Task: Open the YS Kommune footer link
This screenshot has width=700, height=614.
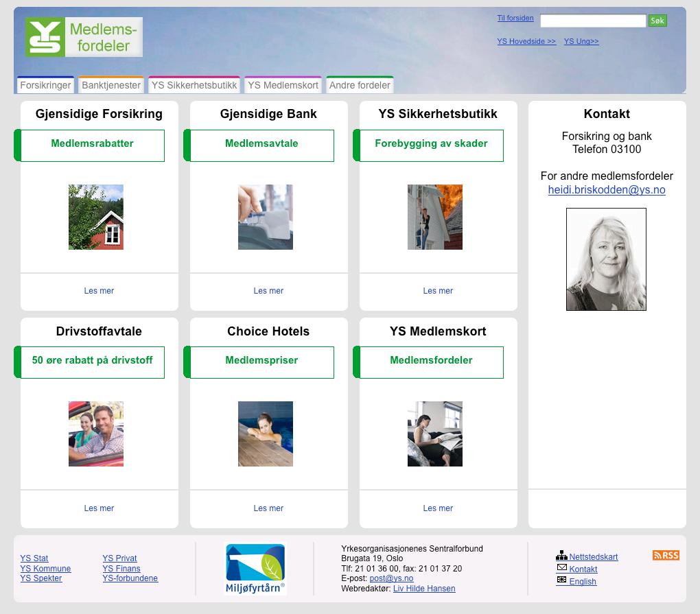Action: click(45, 568)
